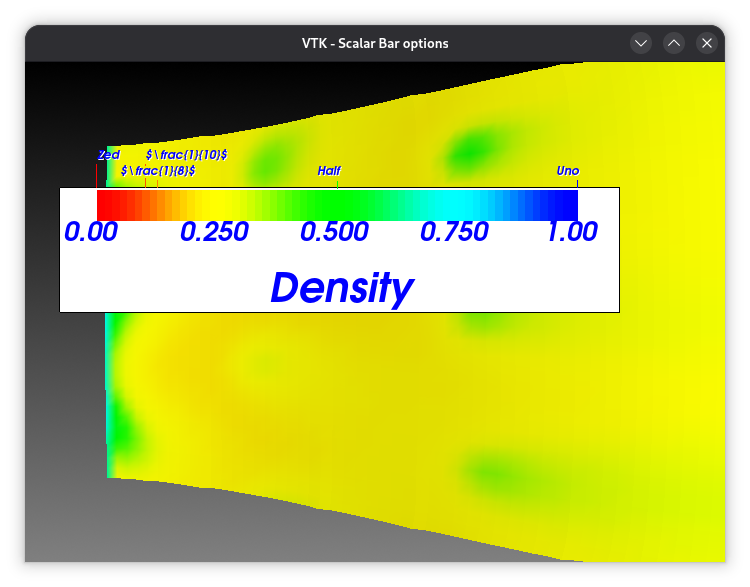Screen dimensions: 750x587
Task: Click the \frac{1}{10} annotation text
Action: (x=187, y=155)
